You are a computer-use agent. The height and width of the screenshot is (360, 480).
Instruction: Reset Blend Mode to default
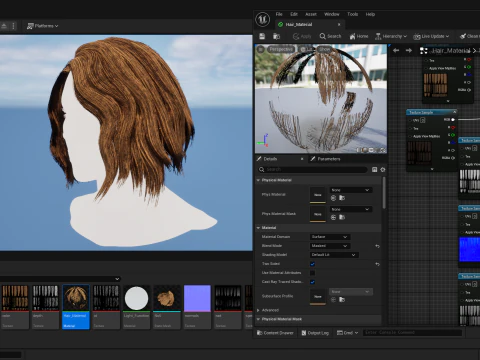point(377,246)
